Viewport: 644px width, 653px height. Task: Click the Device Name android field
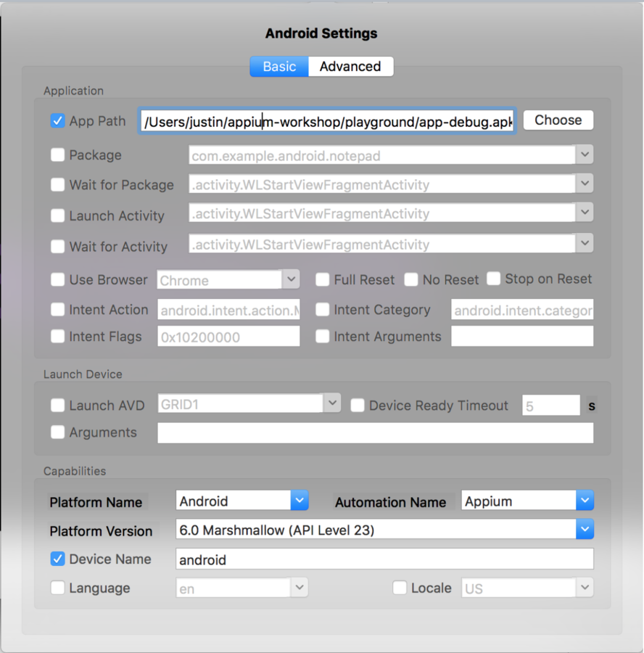(384, 559)
